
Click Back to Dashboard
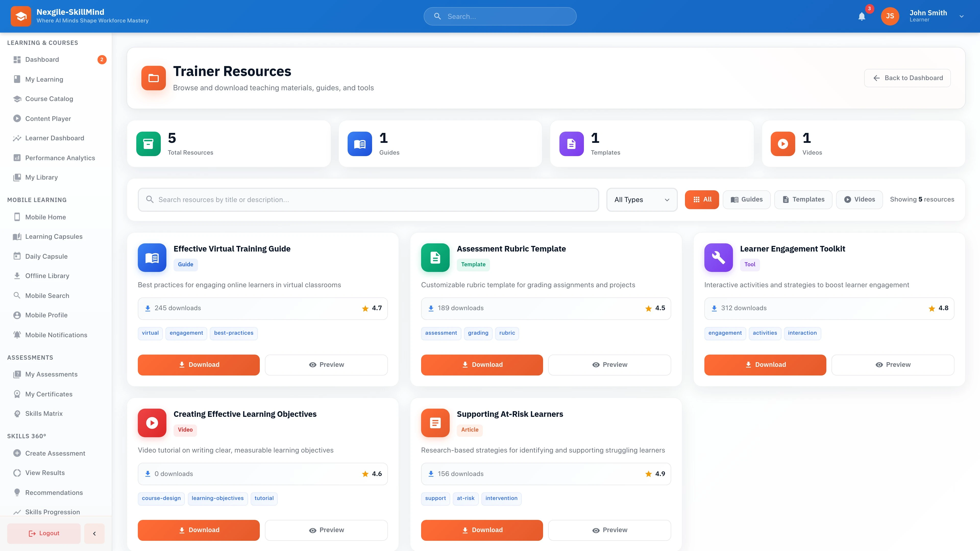click(x=907, y=78)
